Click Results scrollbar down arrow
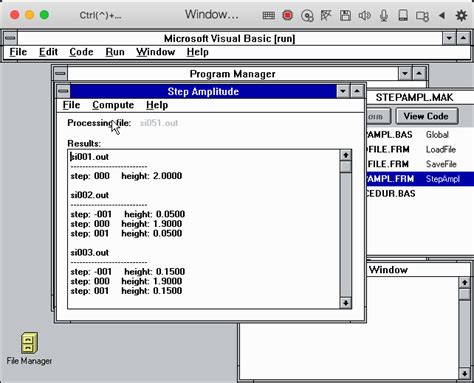 [x=346, y=303]
